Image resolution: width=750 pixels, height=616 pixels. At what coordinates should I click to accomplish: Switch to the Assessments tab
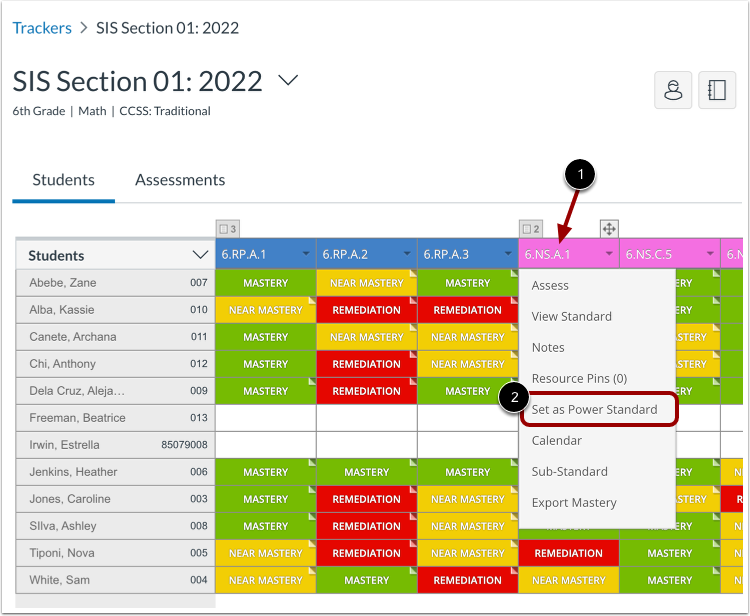coord(180,180)
